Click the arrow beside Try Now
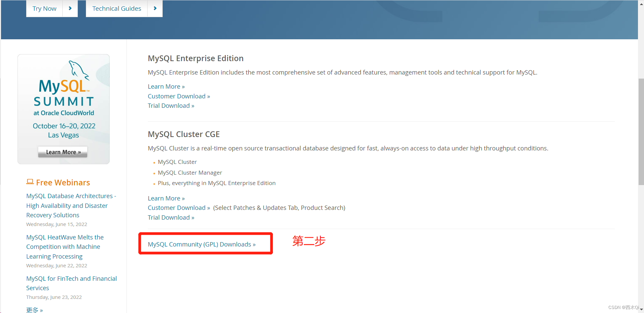Viewport: 644px width, 313px height. click(70, 8)
